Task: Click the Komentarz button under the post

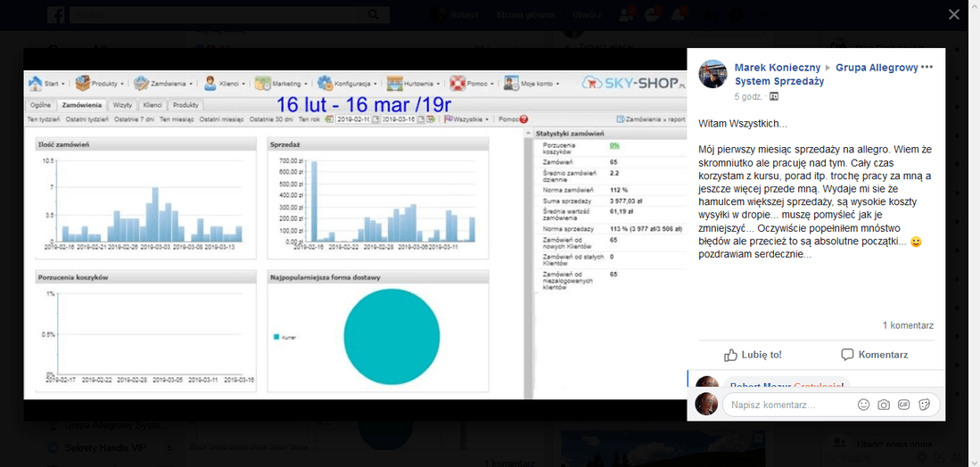Action: point(874,355)
